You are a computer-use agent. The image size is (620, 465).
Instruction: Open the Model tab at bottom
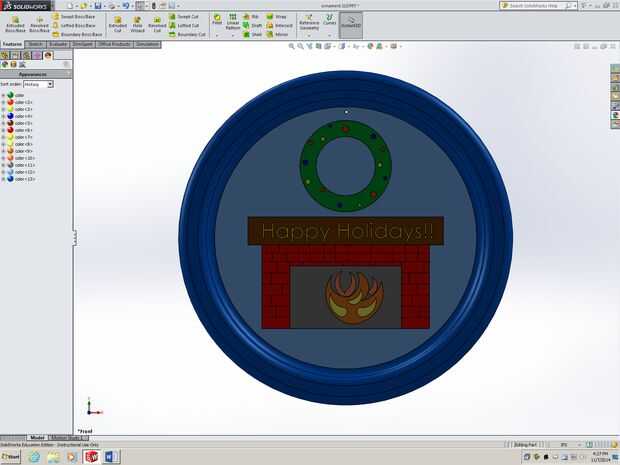click(37, 438)
